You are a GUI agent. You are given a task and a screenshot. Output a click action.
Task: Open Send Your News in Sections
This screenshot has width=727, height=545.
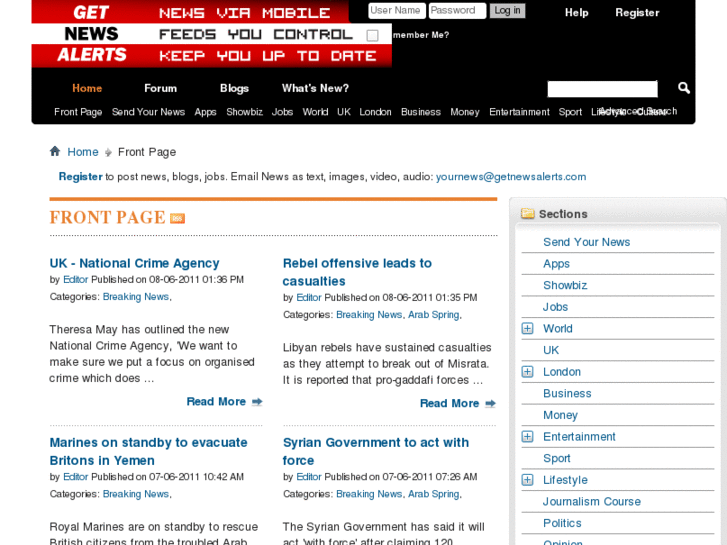click(587, 242)
